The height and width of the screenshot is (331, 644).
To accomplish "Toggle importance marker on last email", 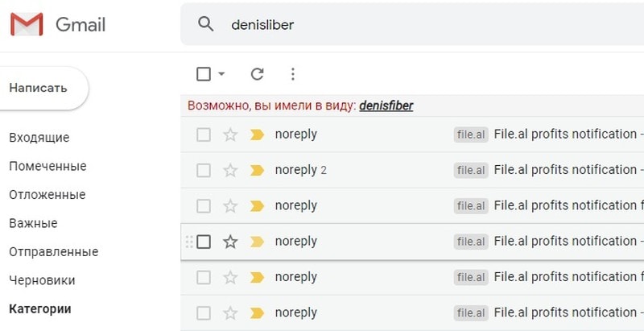I will coord(257,312).
